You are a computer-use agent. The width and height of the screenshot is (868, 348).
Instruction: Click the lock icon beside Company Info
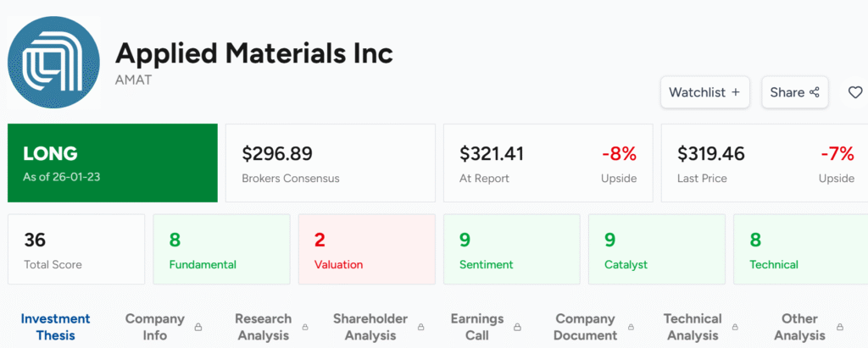[198, 327]
